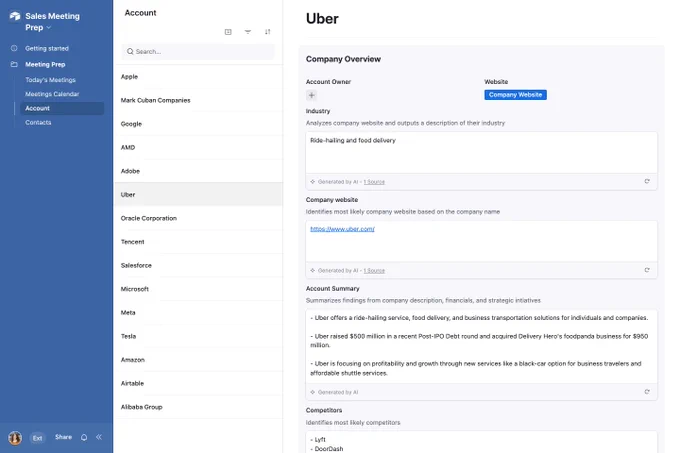The width and height of the screenshot is (680, 453).
Task: Regenerate the Industry AI field
Action: point(647,182)
